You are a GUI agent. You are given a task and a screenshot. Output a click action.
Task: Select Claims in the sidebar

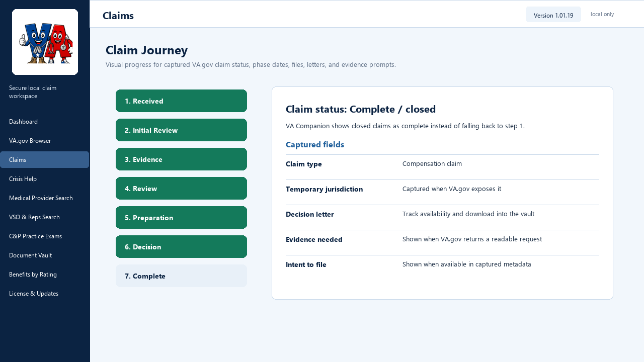pyautogui.click(x=45, y=160)
